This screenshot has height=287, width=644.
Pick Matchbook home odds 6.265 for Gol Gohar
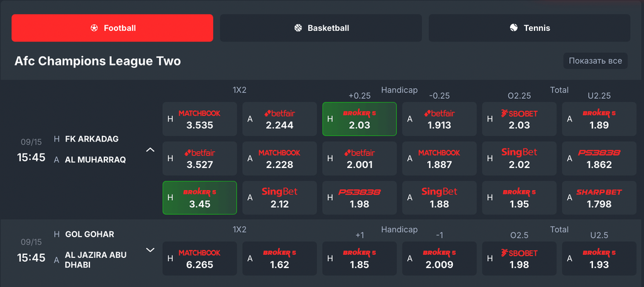(199, 259)
